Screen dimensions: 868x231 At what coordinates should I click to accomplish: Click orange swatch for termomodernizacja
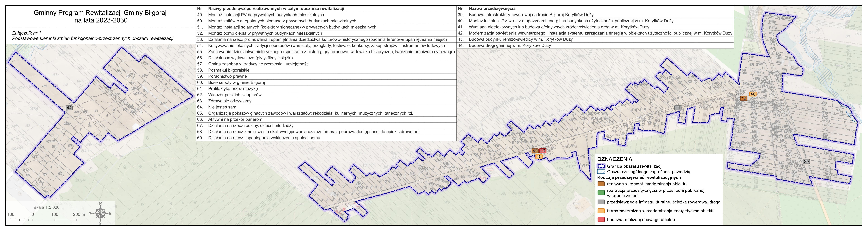coord(601,211)
